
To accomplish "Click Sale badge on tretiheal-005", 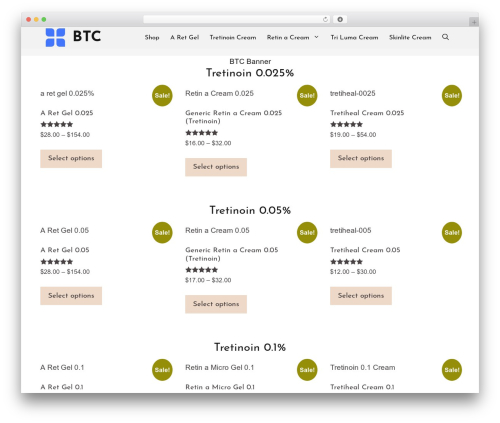I will coord(452,233).
